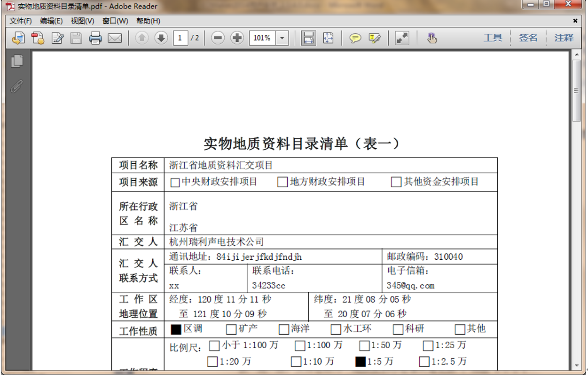
Task: Open the sign and fill form tool
Action: pos(58,38)
